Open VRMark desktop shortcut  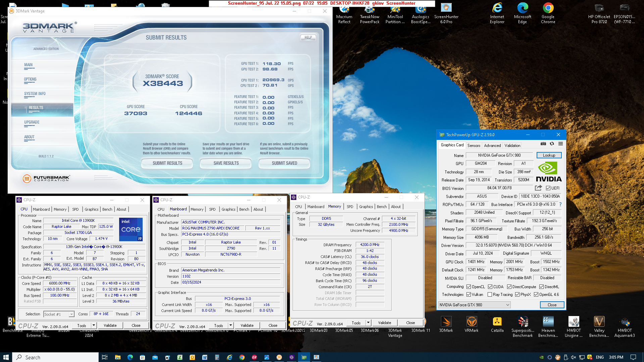472,325
